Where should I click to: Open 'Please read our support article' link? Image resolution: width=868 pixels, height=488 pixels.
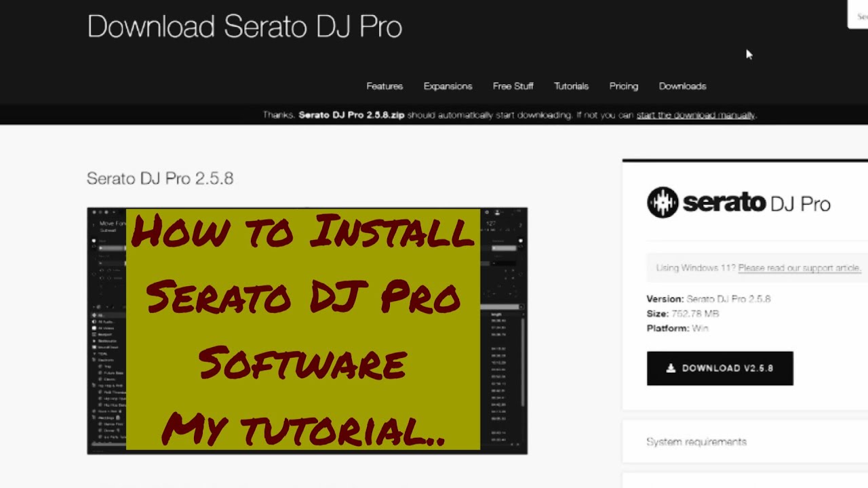[800, 268]
